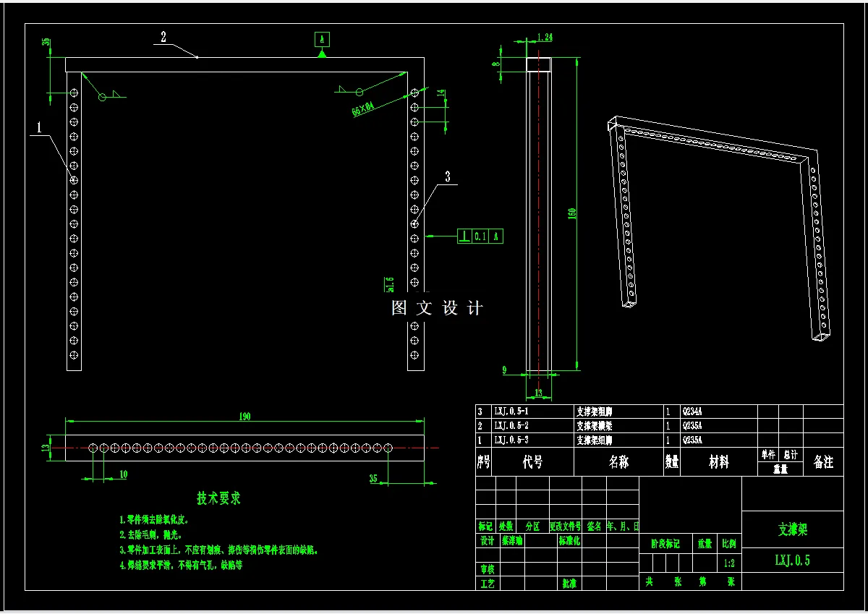The image size is (868, 614).
Task: Click the '设计' label
Action: [487, 541]
